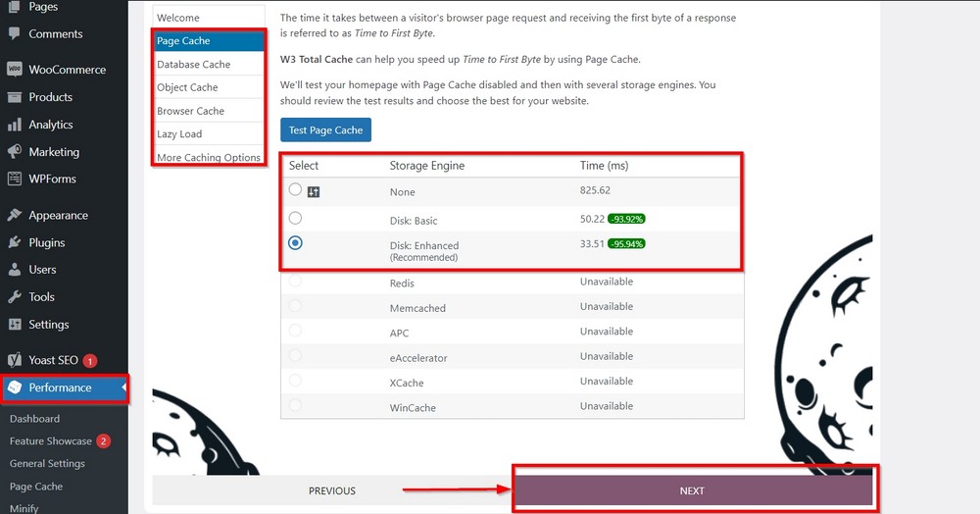Click the Analytics bar chart icon

(x=15, y=125)
